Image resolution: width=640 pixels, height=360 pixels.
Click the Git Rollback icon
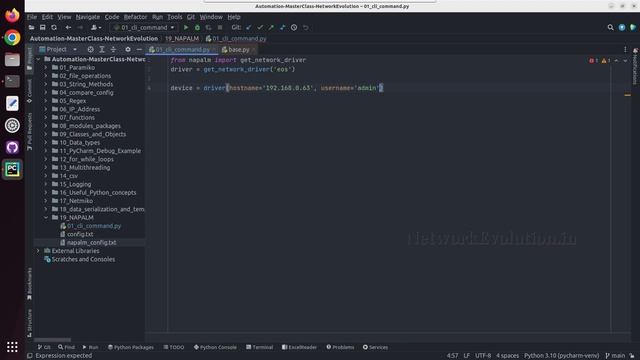pos(305,27)
